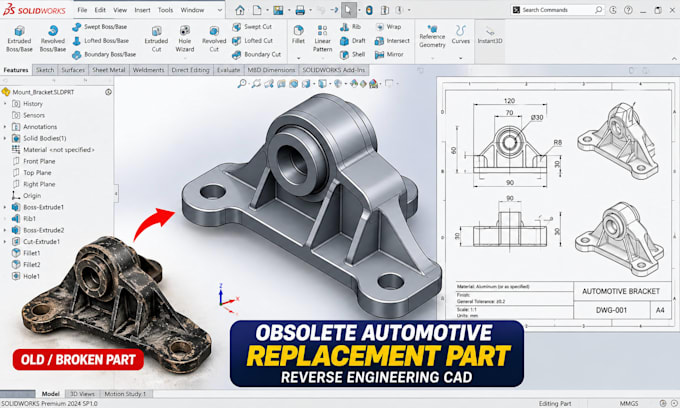Open the Reference Geometry tool
Viewport: 680px width, 408px height.
pos(432,36)
